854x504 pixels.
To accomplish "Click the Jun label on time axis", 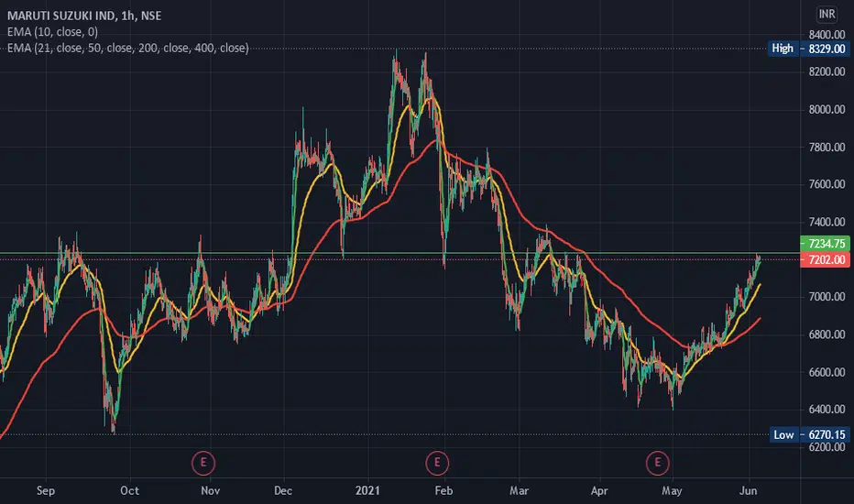I will [749, 491].
